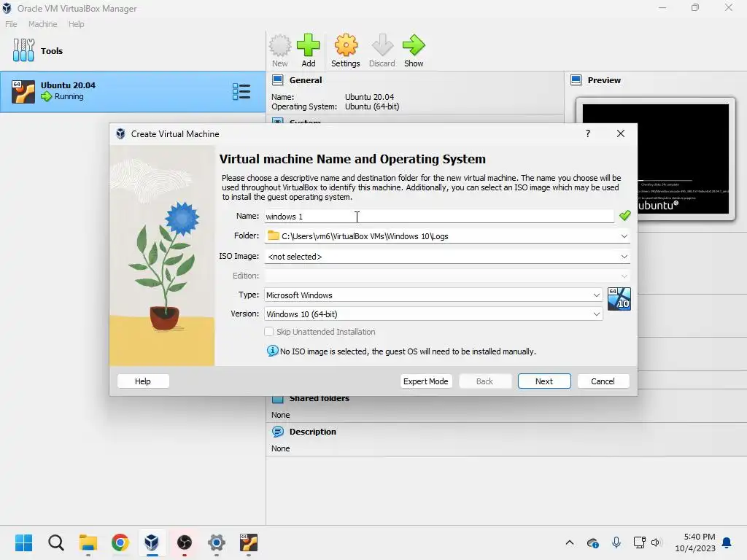Open the notification bell in the tray

click(727, 542)
